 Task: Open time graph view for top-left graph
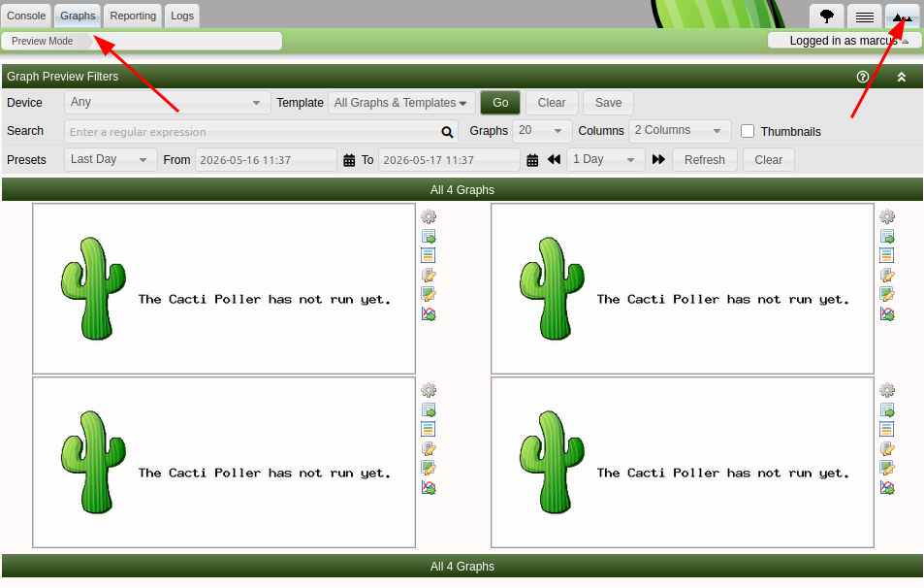428,255
